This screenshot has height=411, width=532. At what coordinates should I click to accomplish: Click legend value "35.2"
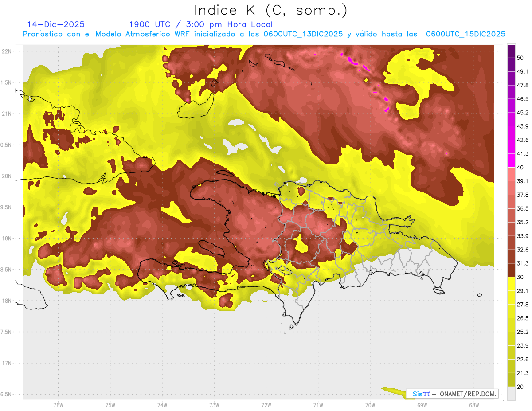coord(523,222)
